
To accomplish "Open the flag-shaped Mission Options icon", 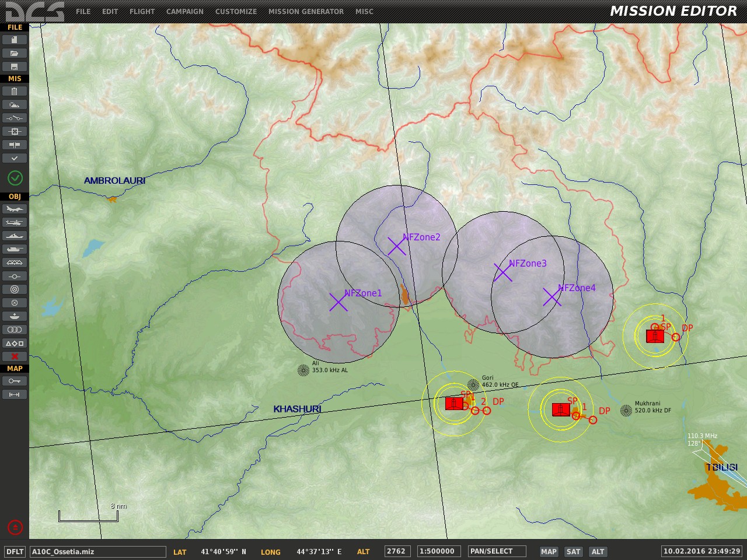I will pos(15,145).
